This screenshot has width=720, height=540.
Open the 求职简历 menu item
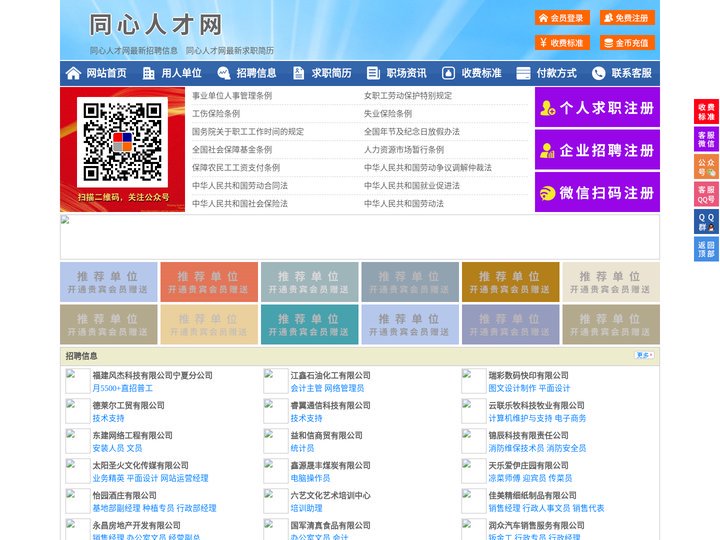[x=332, y=73]
